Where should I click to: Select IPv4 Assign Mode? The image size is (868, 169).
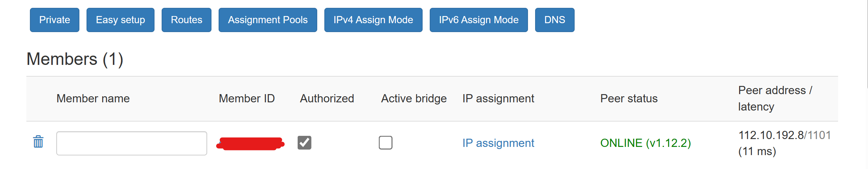(373, 20)
